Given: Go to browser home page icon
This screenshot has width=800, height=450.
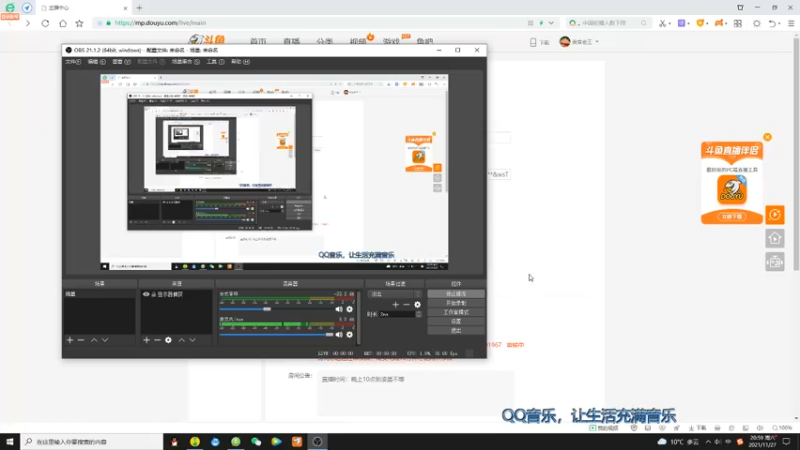Looking at the screenshot, I should [x=63, y=23].
